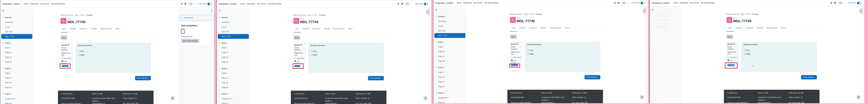Open notifications bell in first (leftmost) screenshot
The height and width of the screenshot is (104, 868).
pyautogui.click(x=182, y=4)
